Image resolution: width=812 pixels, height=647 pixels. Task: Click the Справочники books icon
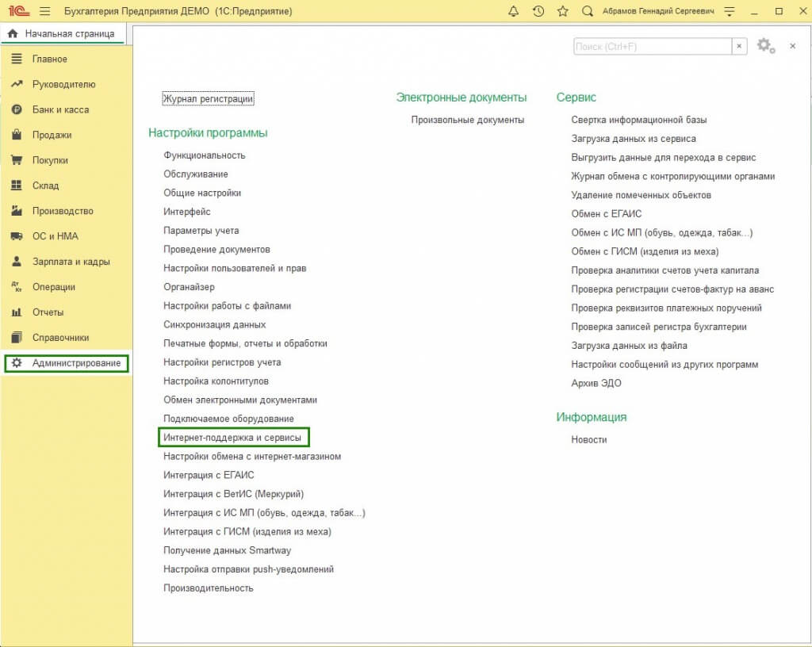[17, 338]
